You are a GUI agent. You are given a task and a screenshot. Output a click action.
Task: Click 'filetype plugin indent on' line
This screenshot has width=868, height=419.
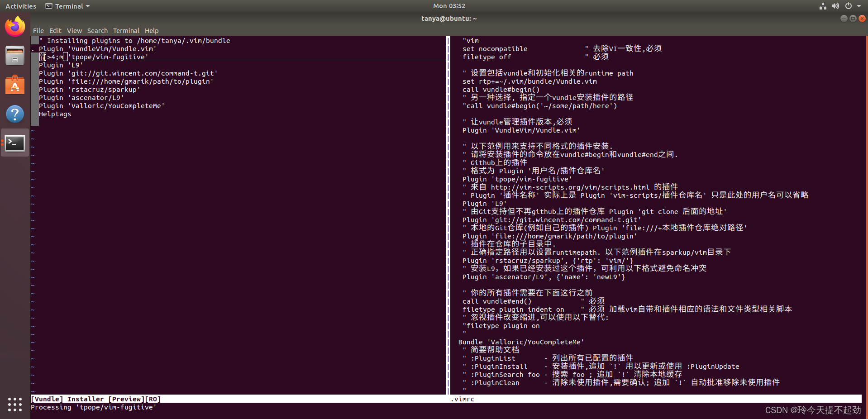tap(513, 309)
